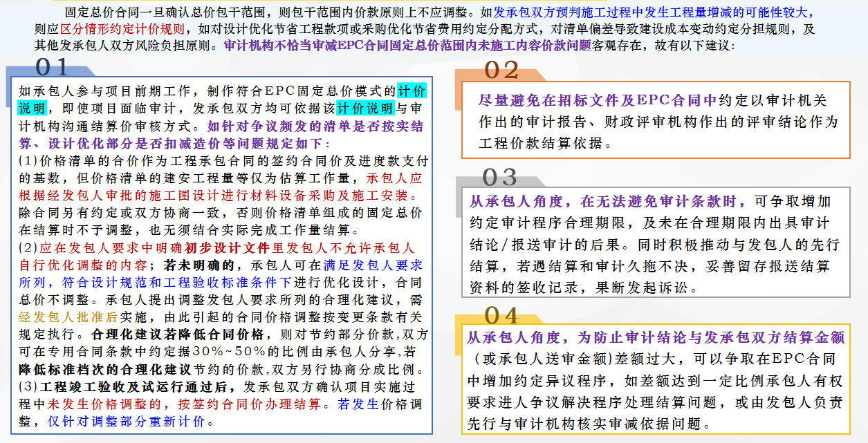
Task: Click the blue phrase "符合设计规范和工程验收标准条件下"
Action: pyautogui.click(x=177, y=283)
